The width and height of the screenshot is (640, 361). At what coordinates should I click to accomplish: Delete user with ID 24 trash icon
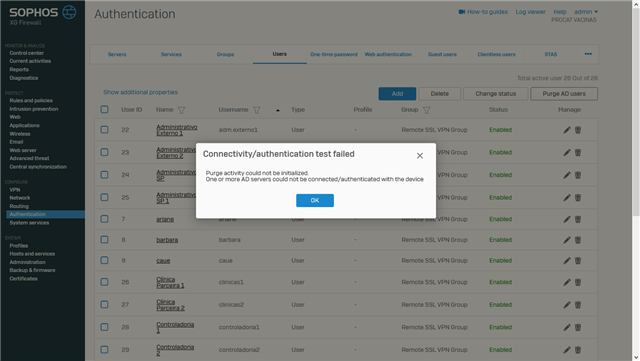[x=578, y=175]
